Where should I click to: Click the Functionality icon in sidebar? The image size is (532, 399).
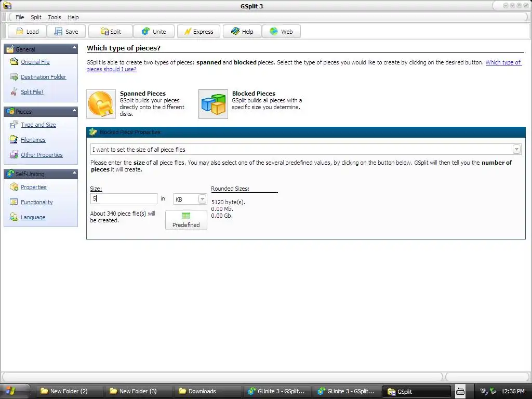14,202
